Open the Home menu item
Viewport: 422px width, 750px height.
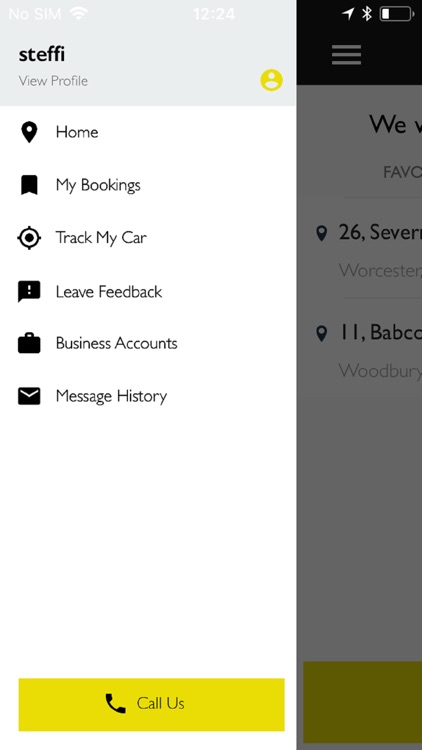tap(148, 132)
